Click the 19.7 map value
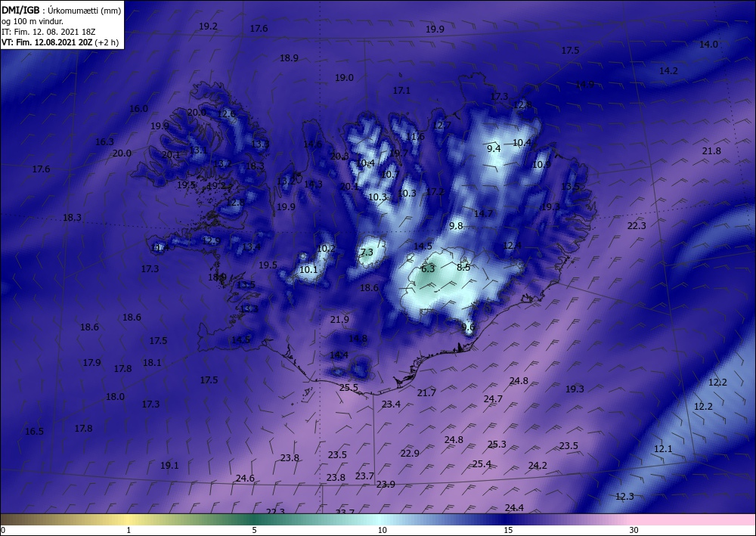This screenshot has height=536, width=756. pos(398,153)
